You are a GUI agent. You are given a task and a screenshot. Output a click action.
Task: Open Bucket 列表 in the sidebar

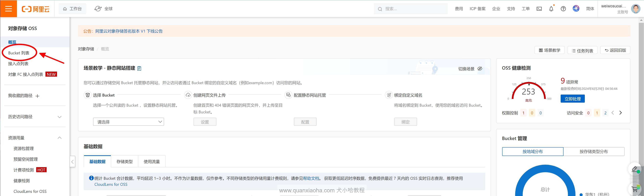[x=19, y=53]
